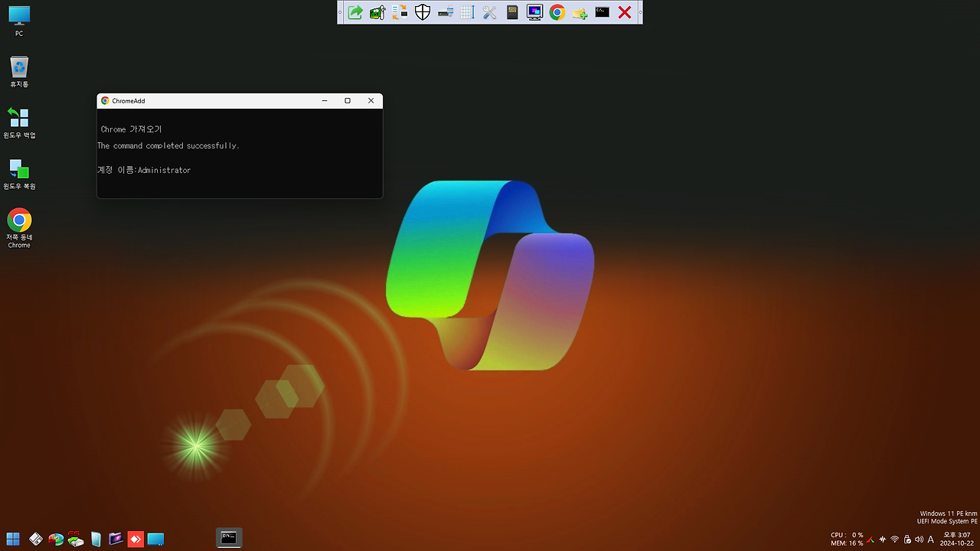The width and height of the screenshot is (980, 551).
Task: Open the speaker volume tray icon
Action: (x=919, y=540)
